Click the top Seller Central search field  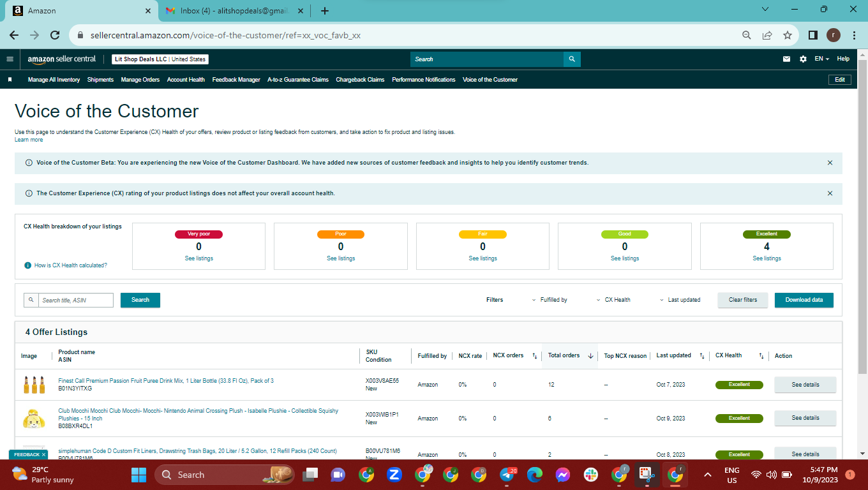click(487, 59)
